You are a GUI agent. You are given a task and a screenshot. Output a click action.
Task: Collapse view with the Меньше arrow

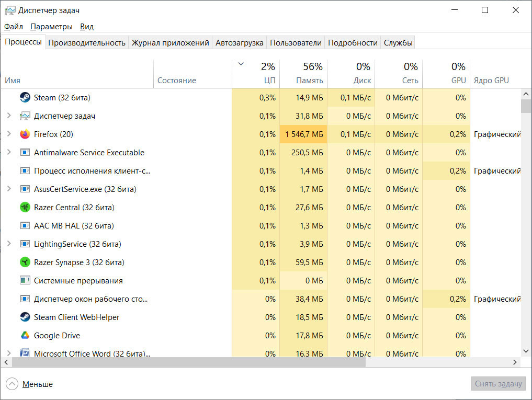pyautogui.click(x=12, y=384)
